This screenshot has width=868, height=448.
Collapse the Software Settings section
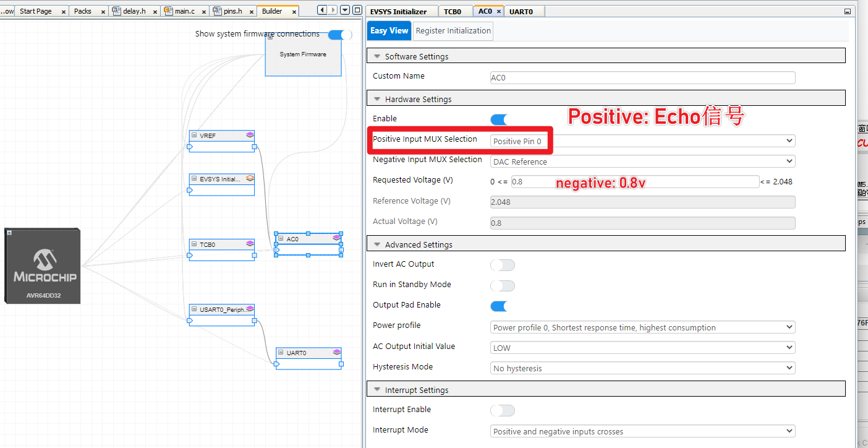coord(377,56)
